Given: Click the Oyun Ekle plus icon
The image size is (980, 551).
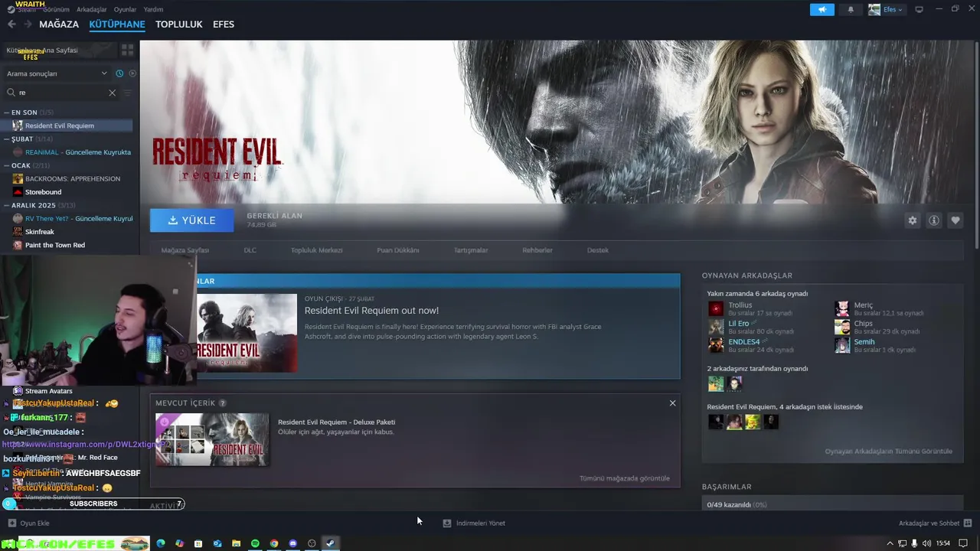Looking at the screenshot, I should click(11, 523).
